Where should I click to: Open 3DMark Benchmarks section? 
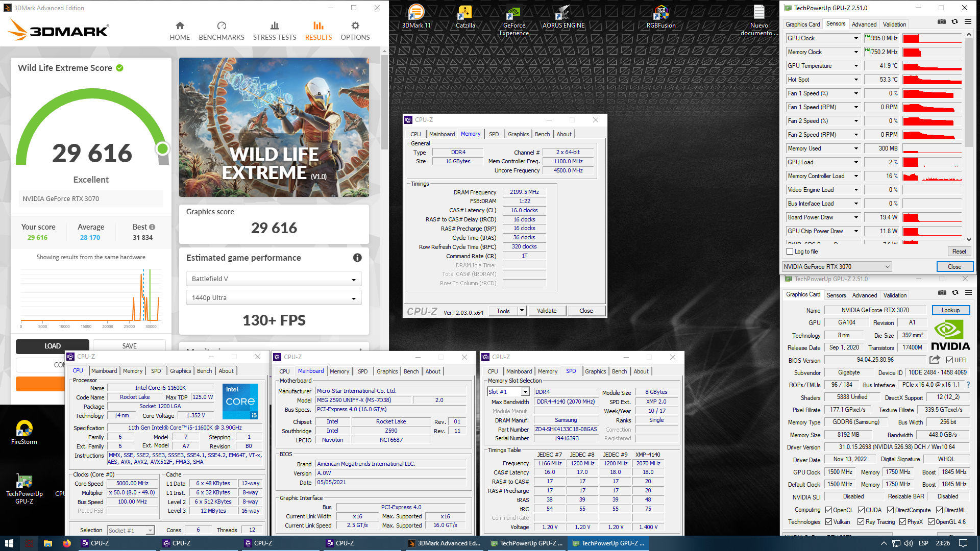click(x=222, y=31)
